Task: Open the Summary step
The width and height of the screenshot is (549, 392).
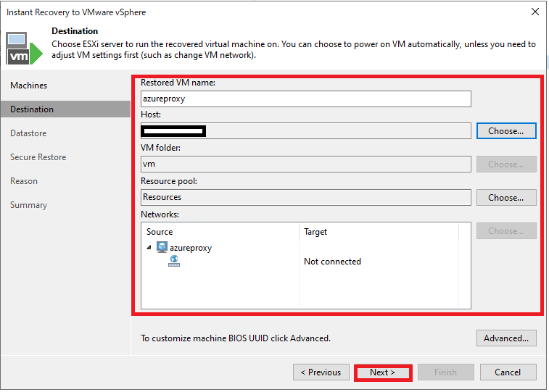Action: (x=29, y=205)
